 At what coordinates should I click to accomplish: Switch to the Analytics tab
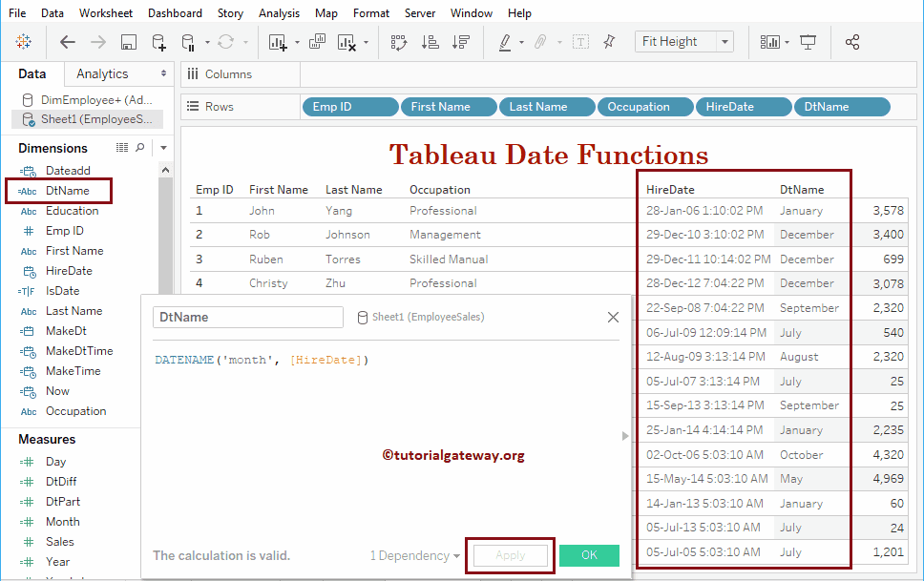102,73
